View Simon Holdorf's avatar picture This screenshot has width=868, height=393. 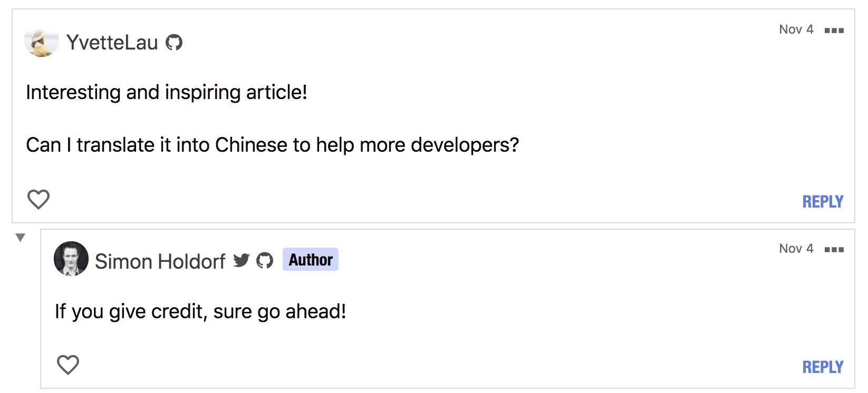[71, 259]
